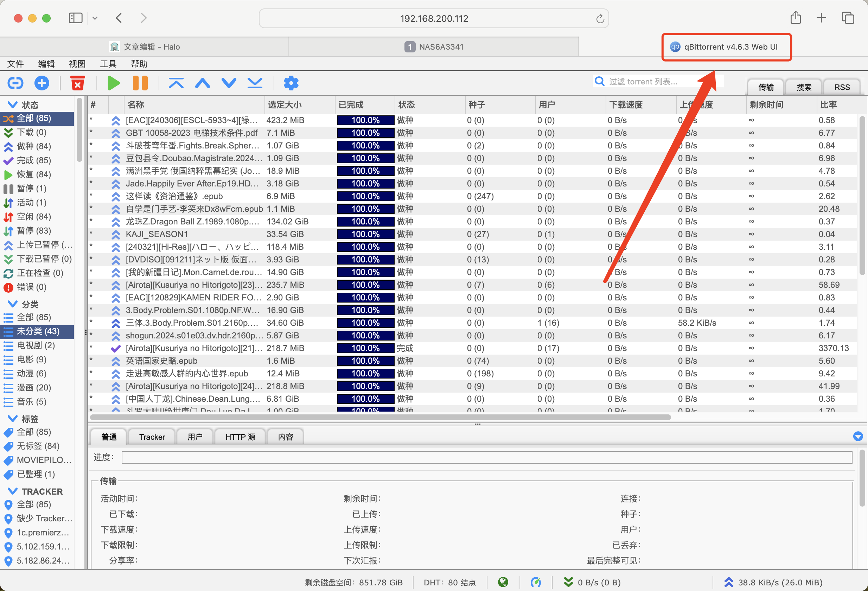Select the 电影 (9) category
This screenshot has width=868, height=591.
(x=37, y=360)
